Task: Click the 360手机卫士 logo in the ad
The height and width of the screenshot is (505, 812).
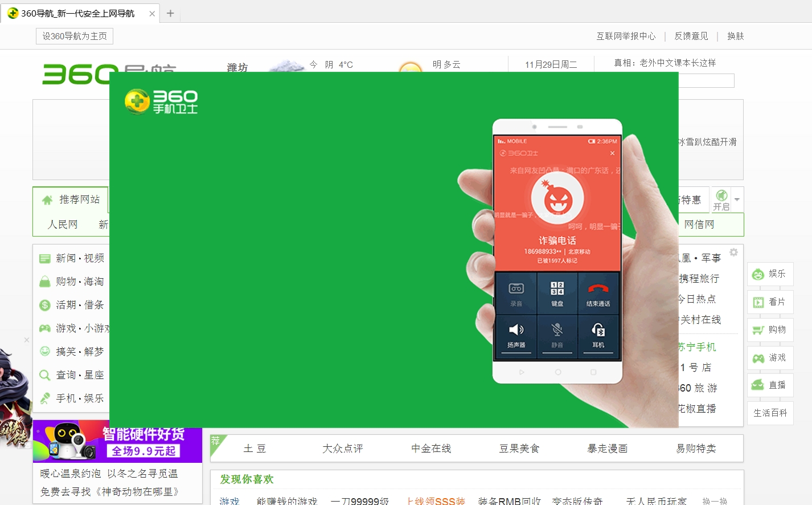Action: point(161,102)
